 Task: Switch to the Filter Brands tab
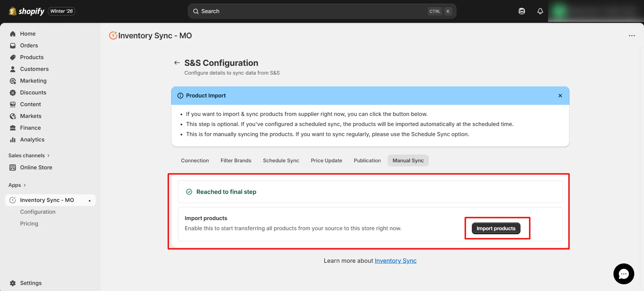(x=236, y=161)
